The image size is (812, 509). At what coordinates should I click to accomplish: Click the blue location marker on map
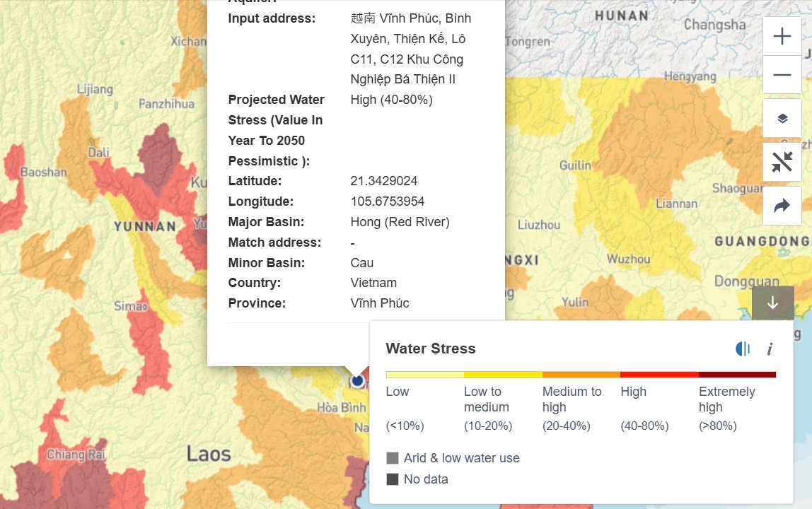point(357,381)
